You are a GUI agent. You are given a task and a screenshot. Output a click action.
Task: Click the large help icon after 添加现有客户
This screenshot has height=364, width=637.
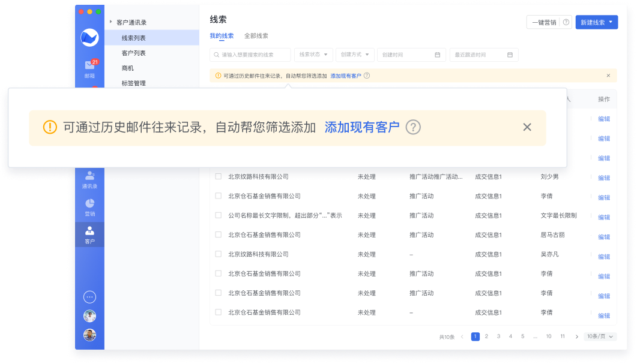coord(413,127)
